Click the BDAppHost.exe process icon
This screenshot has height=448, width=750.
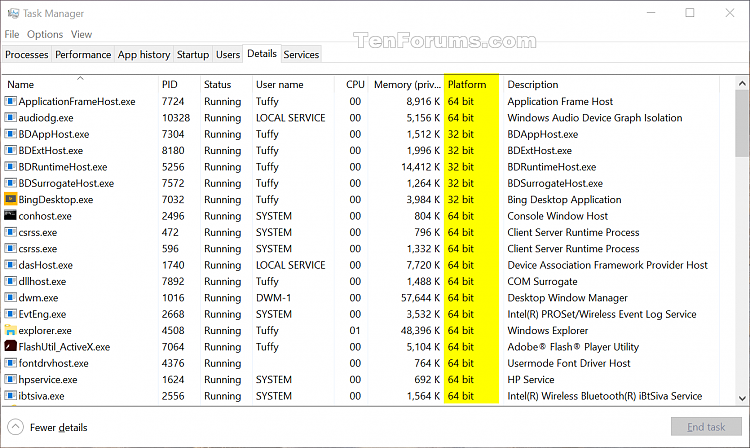click(10, 134)
